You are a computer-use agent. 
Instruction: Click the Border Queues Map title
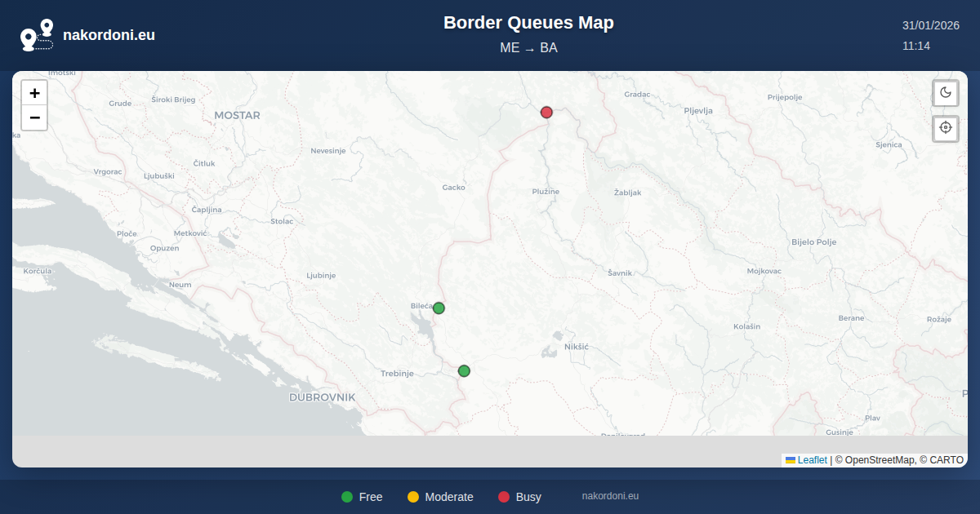coord(528,23)
